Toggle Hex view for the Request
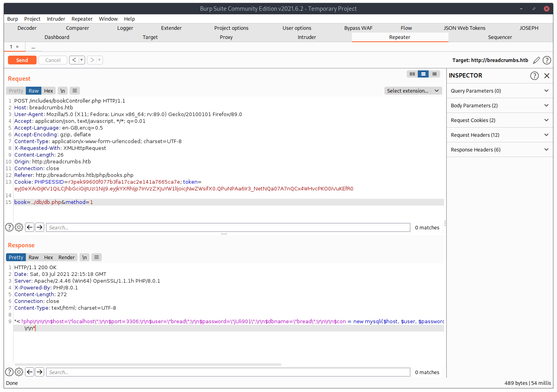The height and width of the screenshot is (392, 557). pyautogui.click(x=49, y=91)
